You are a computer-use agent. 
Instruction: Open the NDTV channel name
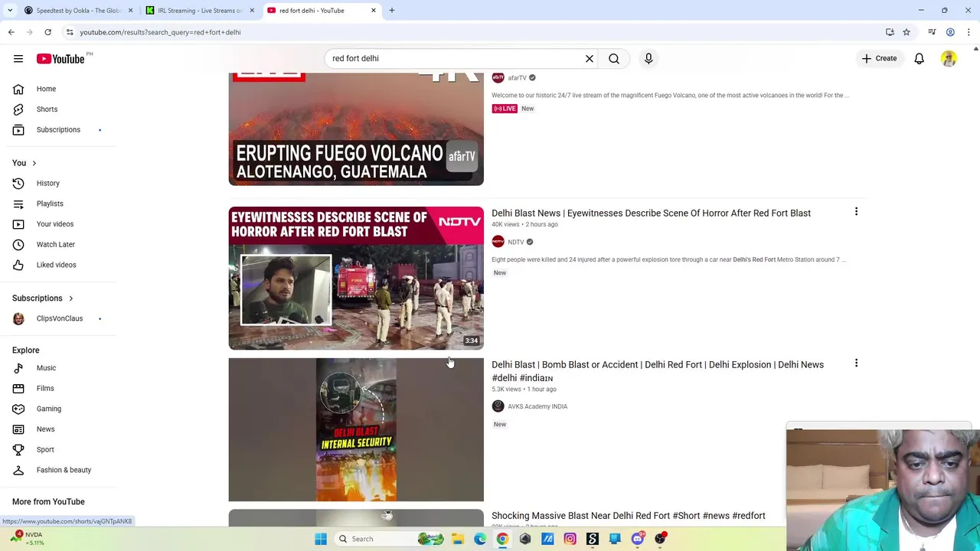515,242
